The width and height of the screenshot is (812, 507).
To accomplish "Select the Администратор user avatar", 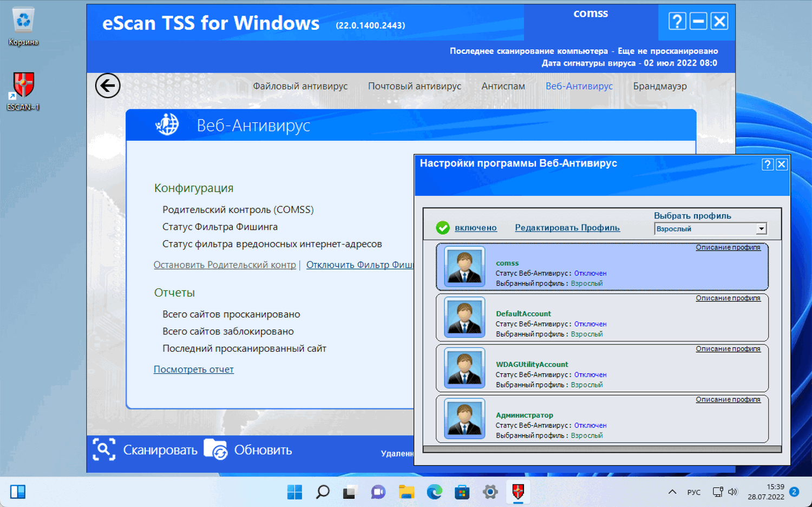I will [x=464, y=418].
